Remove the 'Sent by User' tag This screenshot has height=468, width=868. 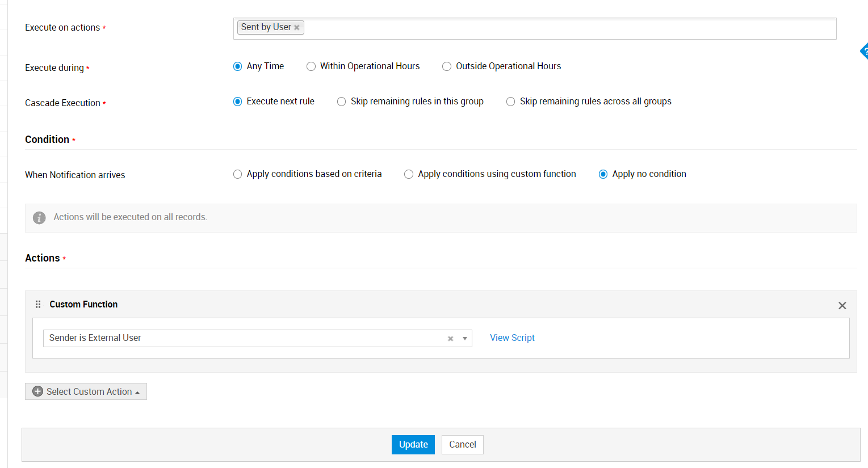(296, 28)
